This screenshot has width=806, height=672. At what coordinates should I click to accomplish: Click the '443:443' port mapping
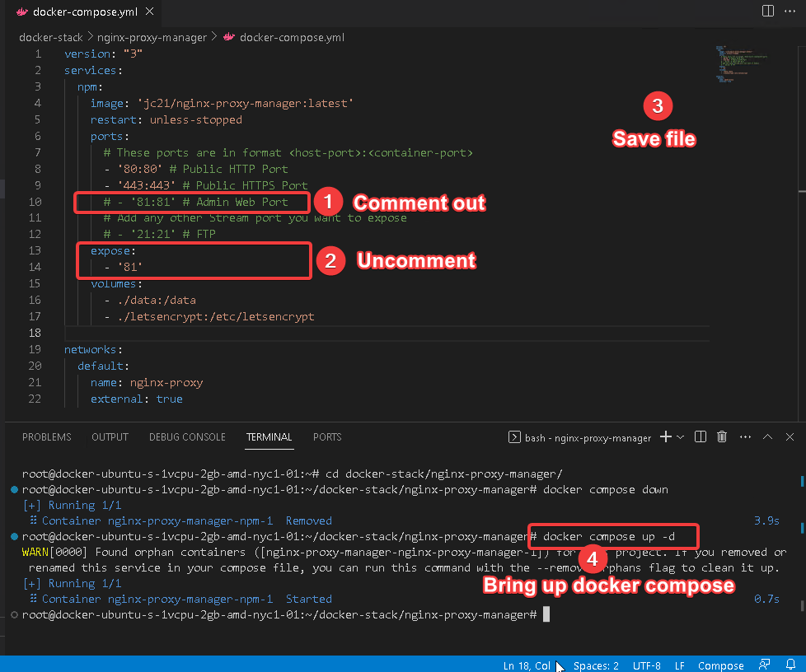pyautogui.click(x=147, y=185)
